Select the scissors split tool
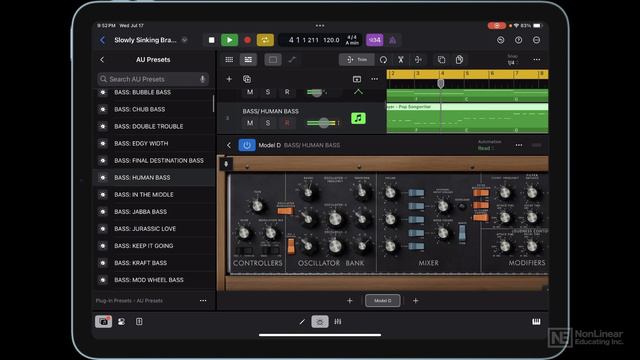This screenshot has width=640, height=360. [x=401, y=60]
